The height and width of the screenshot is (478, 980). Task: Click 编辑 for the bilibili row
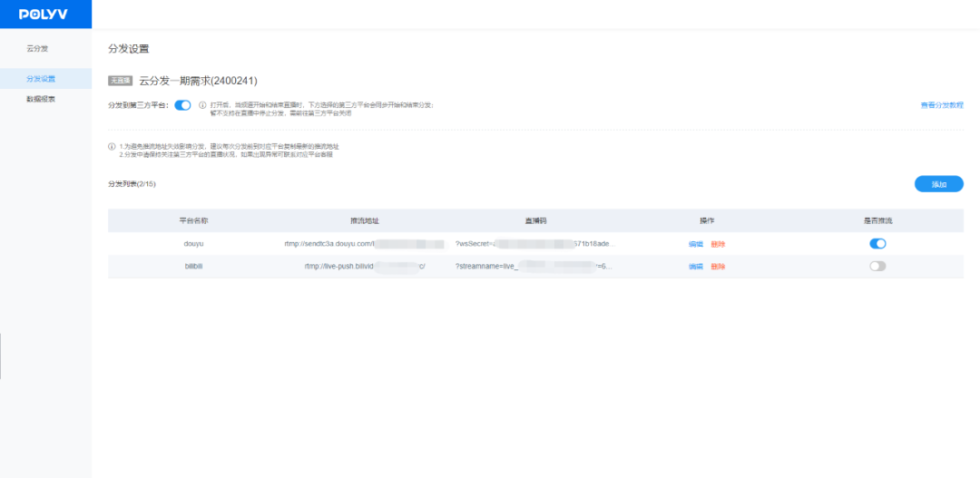695,267
